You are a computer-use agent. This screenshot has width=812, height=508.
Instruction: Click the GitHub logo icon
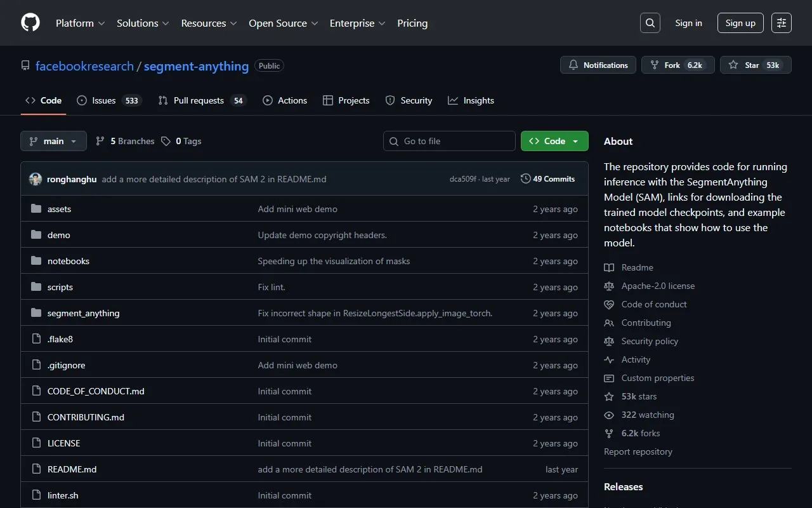[x=30, y=23]
